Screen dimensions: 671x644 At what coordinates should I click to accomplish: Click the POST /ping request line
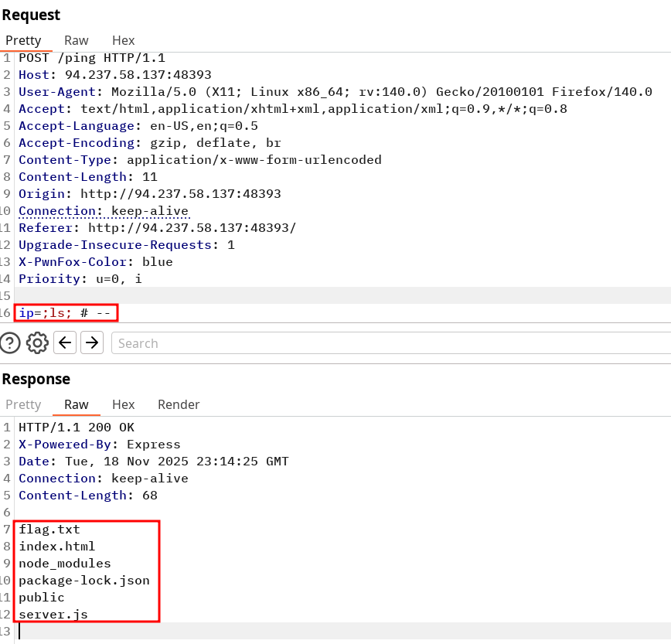92,58
